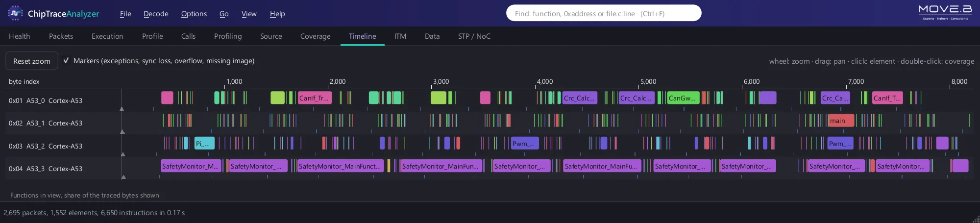Switch to the Health tab

[x=20, y=36]
